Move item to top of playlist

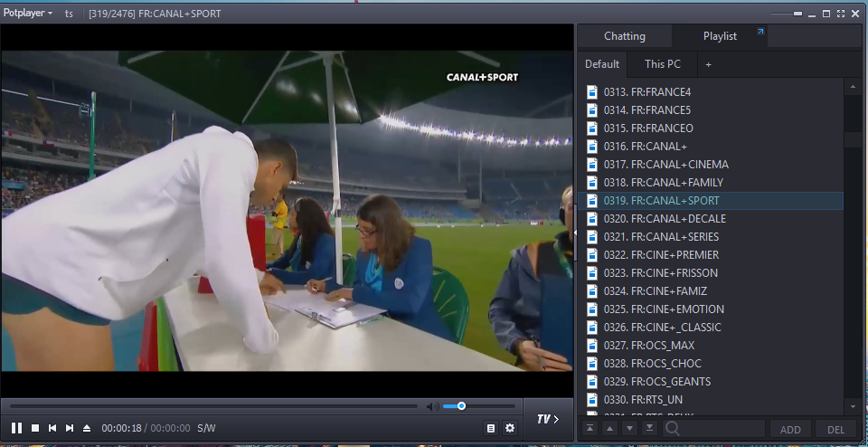pos(590,429)
